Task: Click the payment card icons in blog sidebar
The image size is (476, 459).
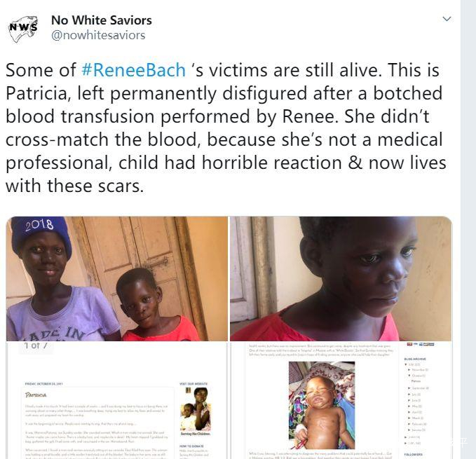Action: point(420,344)
